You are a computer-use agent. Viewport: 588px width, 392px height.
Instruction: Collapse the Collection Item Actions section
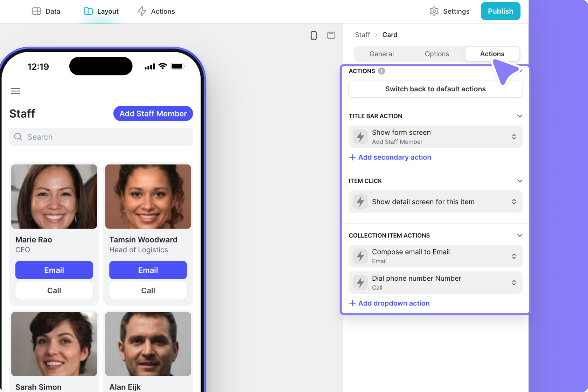tap(519, 236)
